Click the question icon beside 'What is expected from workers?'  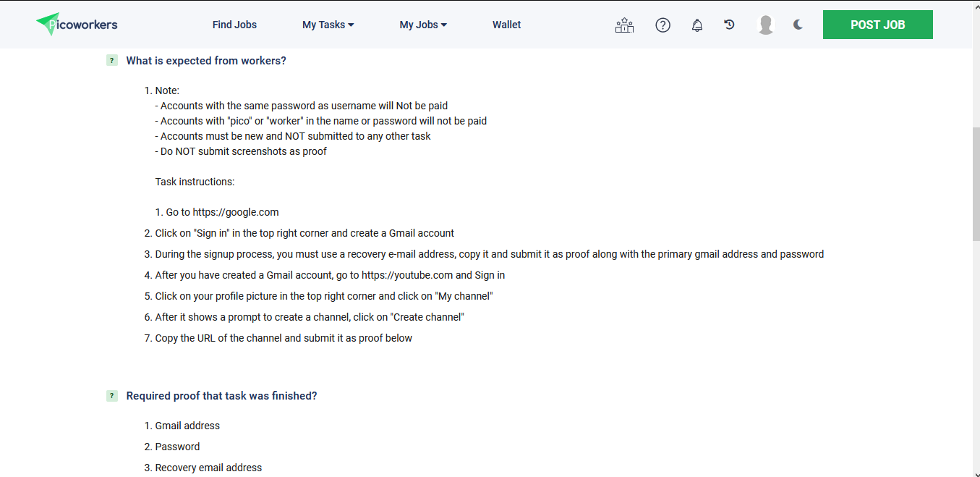click(x=112, y=61)
